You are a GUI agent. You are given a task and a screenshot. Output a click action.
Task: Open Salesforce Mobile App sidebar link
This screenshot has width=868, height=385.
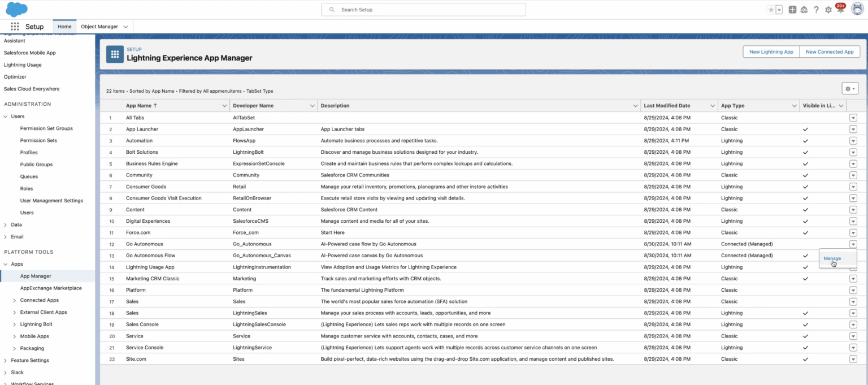[30, 53]
